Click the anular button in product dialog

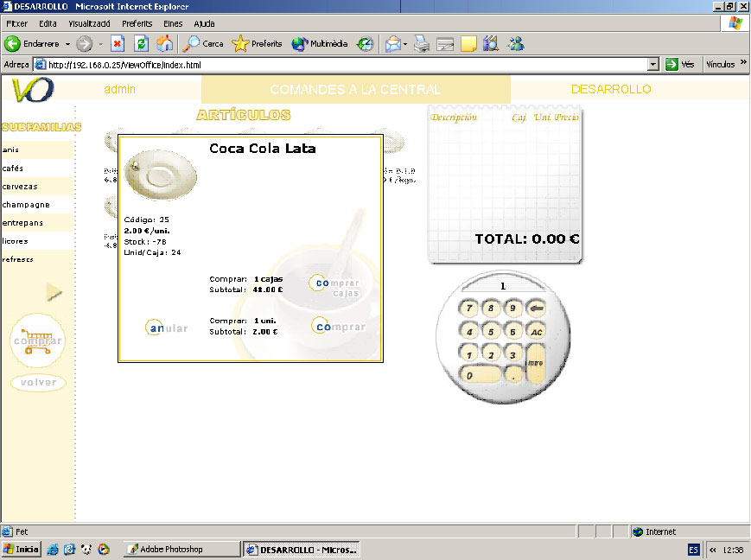point(167,328)
